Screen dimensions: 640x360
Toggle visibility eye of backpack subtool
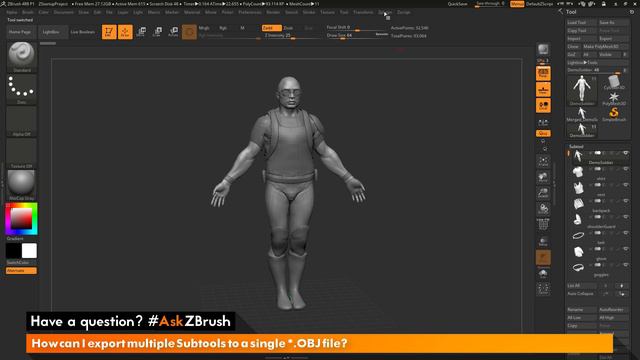[x=626, y=201]
